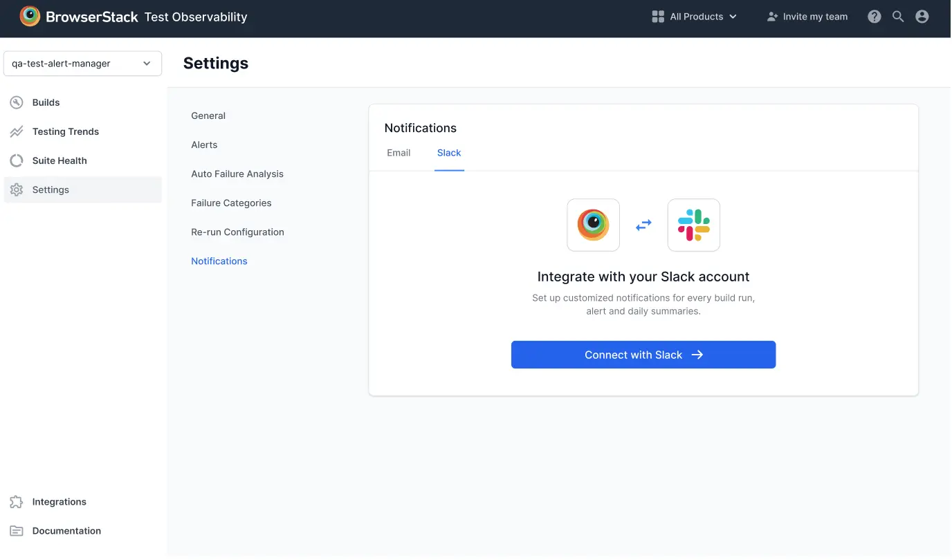Open Integrations page label
The image size is (952, 560).
pyautogui.click(x=59, y=502)
